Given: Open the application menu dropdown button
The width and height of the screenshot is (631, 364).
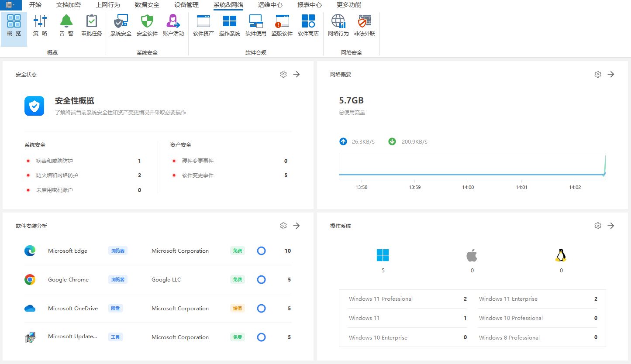Looking at the screenshot, I should click(10, 5).
